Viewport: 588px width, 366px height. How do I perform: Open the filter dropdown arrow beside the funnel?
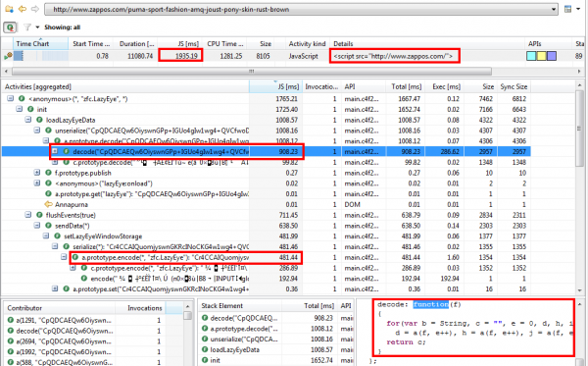point(37,27)
